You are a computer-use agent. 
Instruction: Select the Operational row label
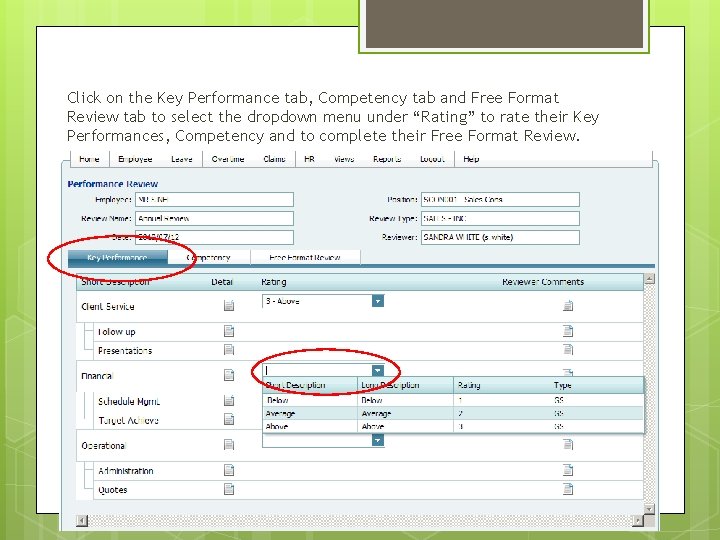pos(104,445)
